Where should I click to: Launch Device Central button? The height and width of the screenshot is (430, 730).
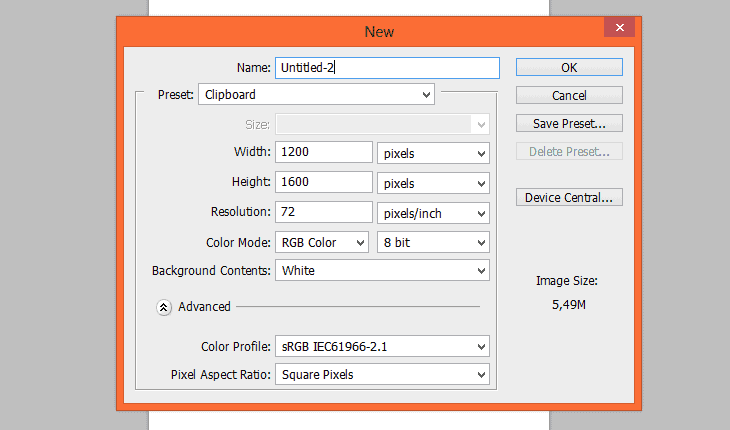[x=569, y=197]
